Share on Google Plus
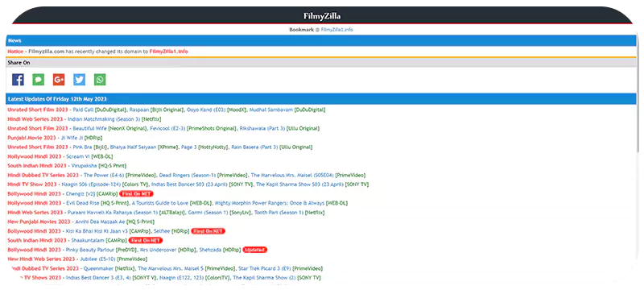 tap(59, 80)
